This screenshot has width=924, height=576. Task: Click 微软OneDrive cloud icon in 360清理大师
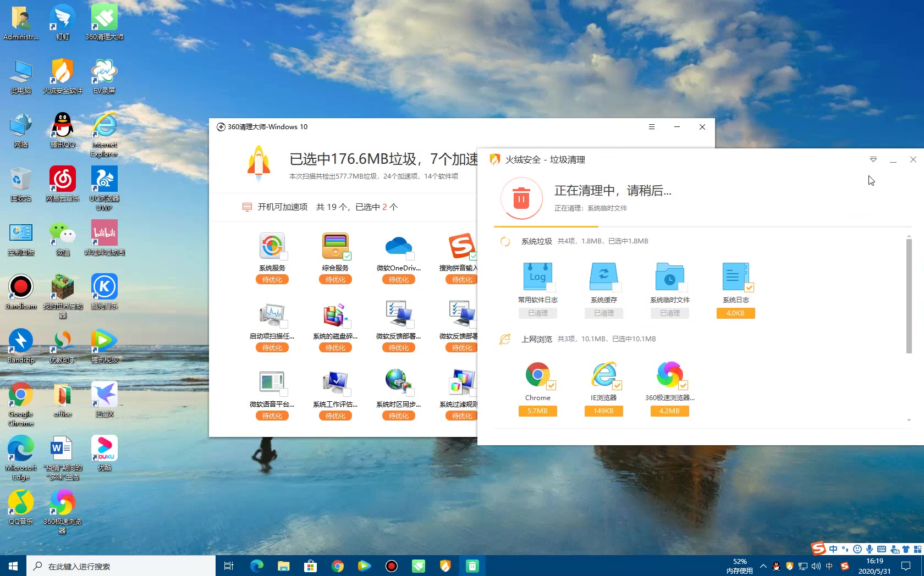398,246
